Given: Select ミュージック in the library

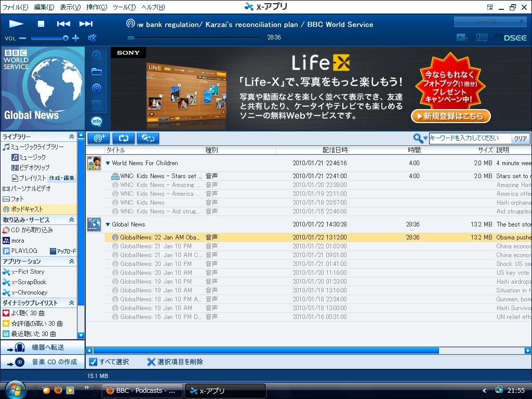Looking at the screenshot, I should tap(29, 157).
